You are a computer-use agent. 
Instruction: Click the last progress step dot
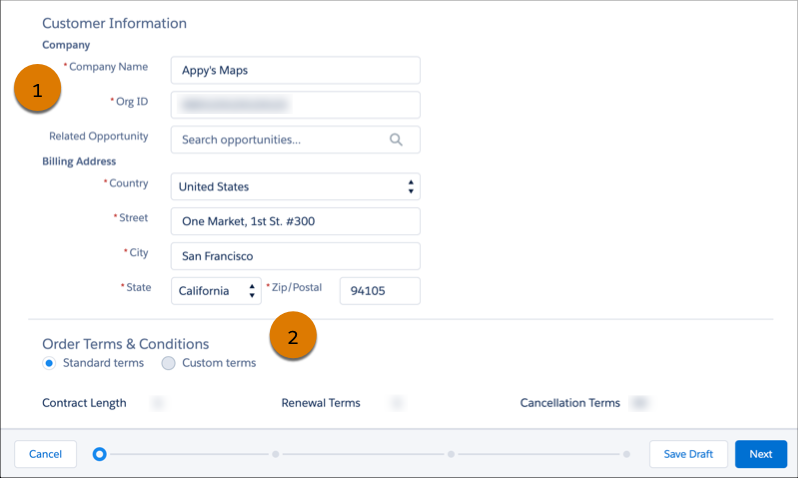[626, 454]
